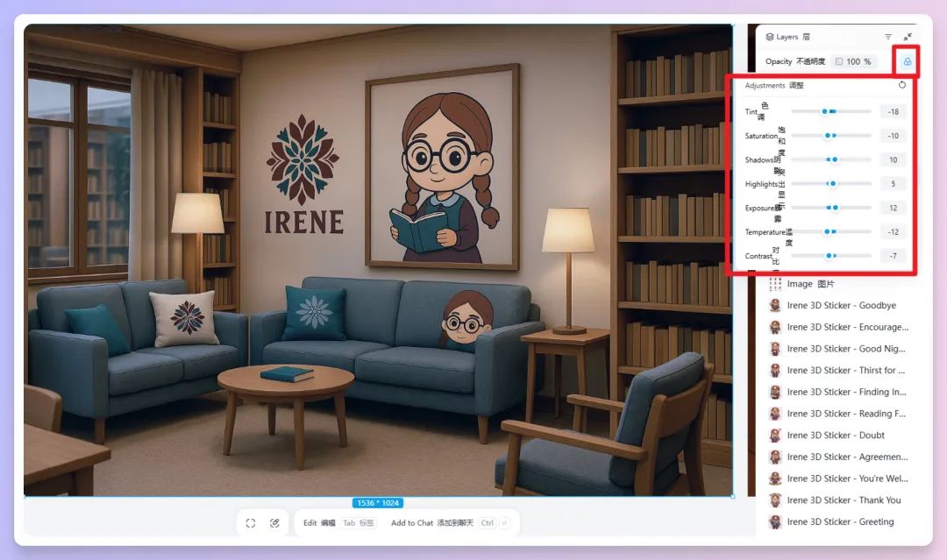Select the Irene 3D Sticker - Finding In layer
Viewport: 947px width, 560px height.
838,393
